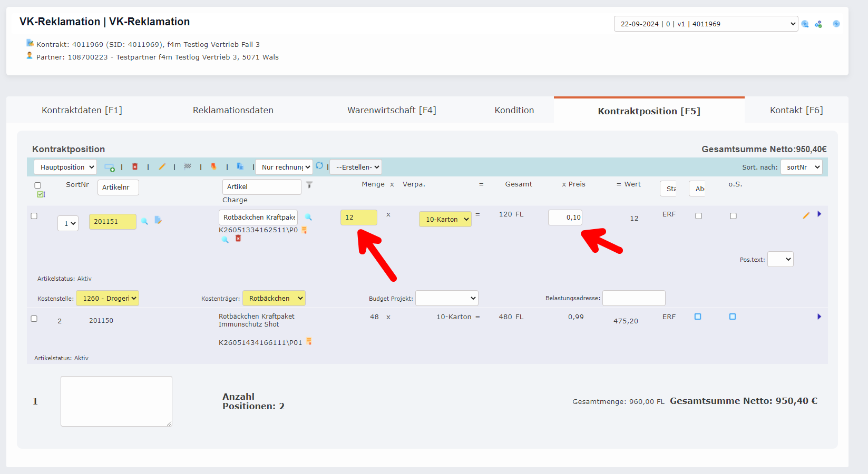Switch to the Kontakt [F6] tab
Viewport: 868px width, 474px height.
(x=796, y=110)
